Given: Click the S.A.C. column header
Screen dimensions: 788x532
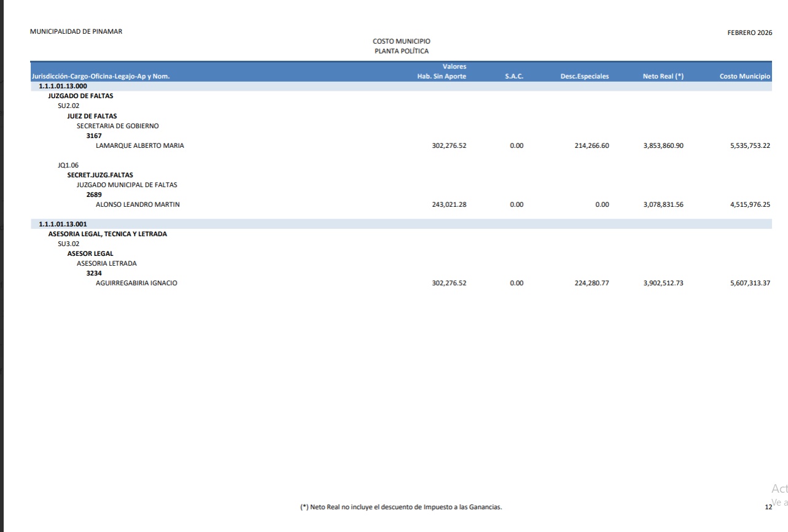Looking at the screenshot, I should point(513,77).
